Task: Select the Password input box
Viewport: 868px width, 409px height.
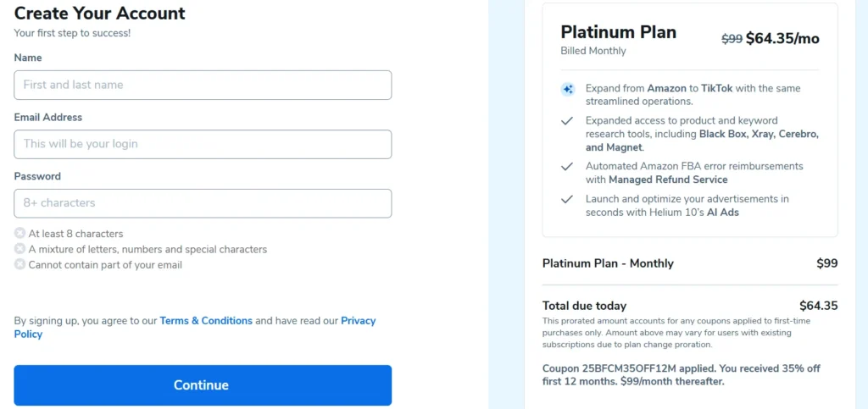Action: click(203, 203)
